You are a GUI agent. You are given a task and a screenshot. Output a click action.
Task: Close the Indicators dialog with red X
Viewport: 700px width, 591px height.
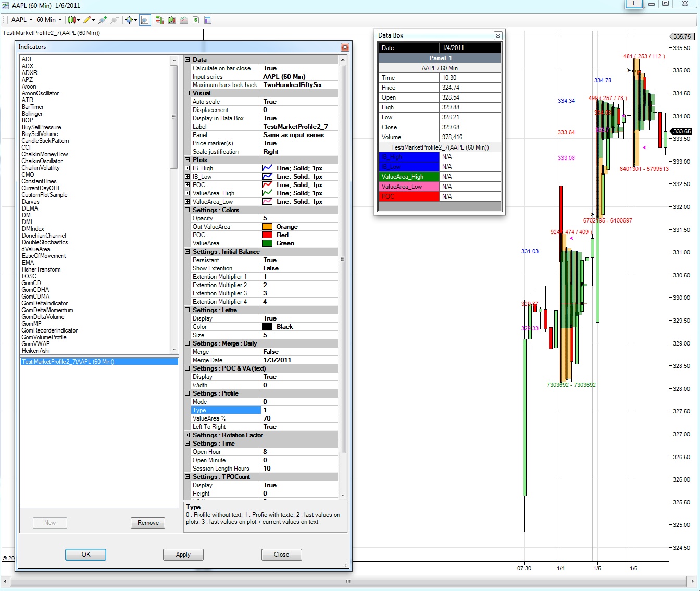click(344, 47)
